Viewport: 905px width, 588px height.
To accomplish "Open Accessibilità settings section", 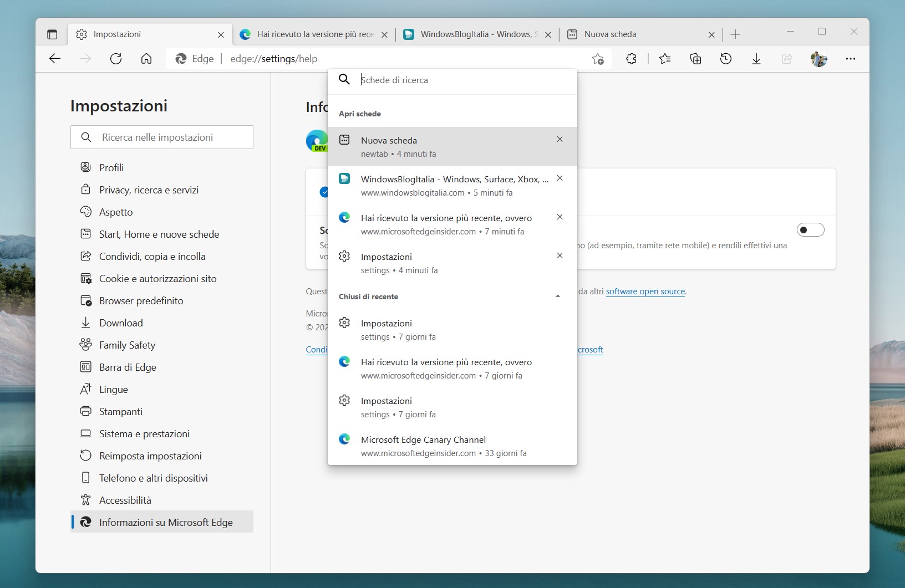I will (x=162, y=500).
